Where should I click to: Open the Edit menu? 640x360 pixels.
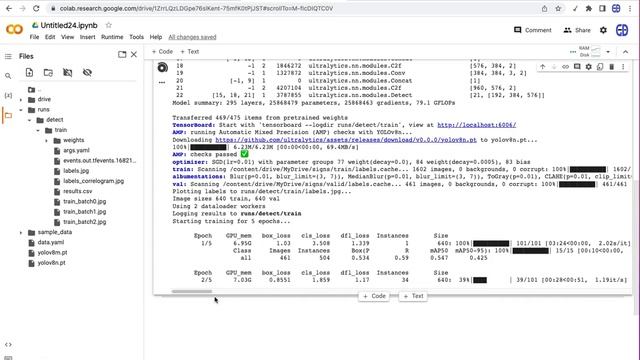[50, 37]
